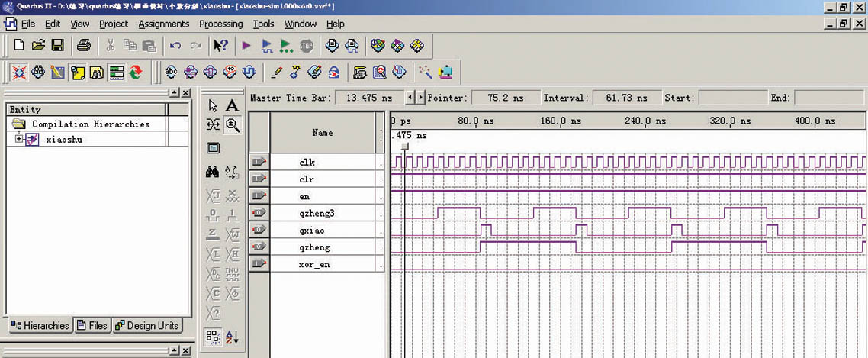Screen dimensions: 868x358
Task: Open the View menu
Action: pyautogui.click(x=80, y=24)
